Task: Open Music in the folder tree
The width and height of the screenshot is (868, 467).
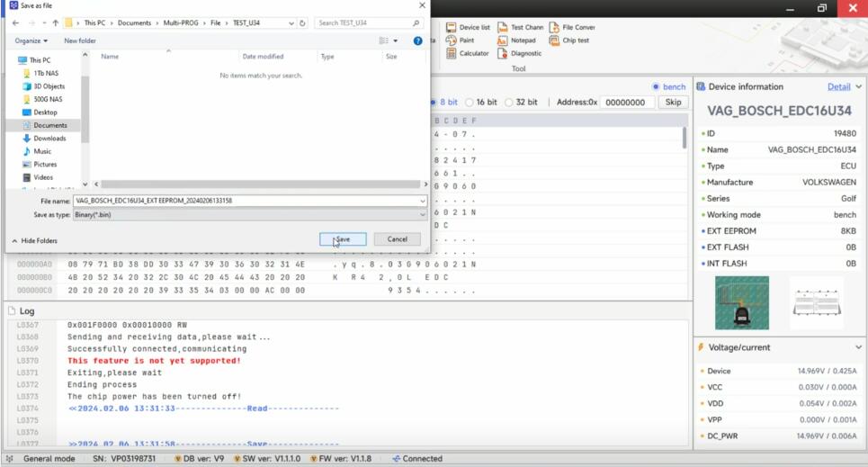Action: (37, 151)
